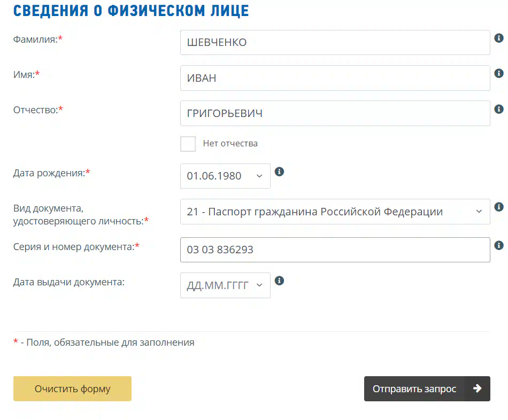Click info icon next to Фамилия field
Screen dimensions: 508x420
pyautogui.click(x=498, y=38)
